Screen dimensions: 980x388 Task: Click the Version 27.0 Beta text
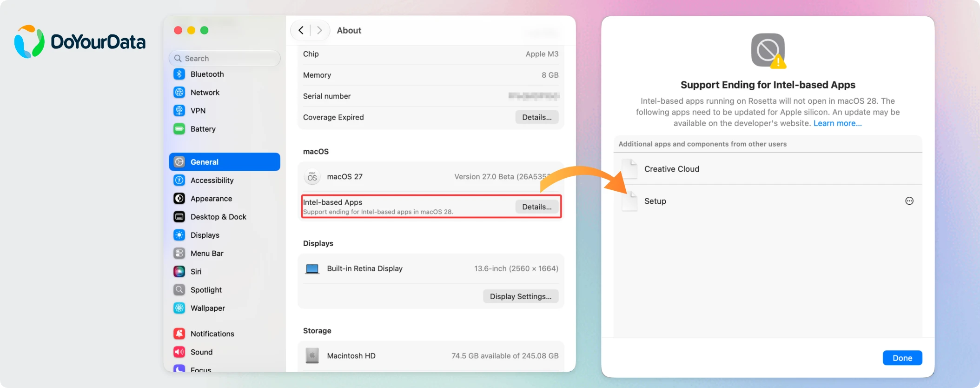pyautogui.click(x=503, y=177)
